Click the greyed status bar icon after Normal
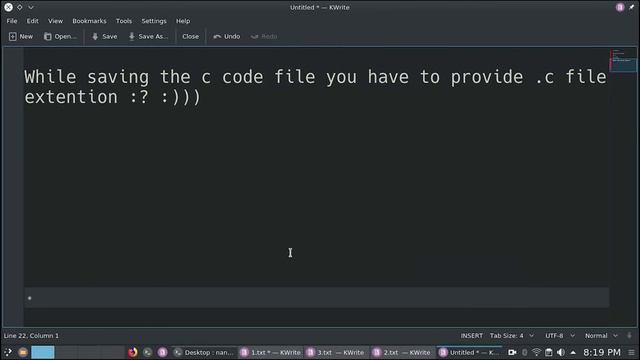The width and height of the screenshot is (640, 360). point(629,336)
